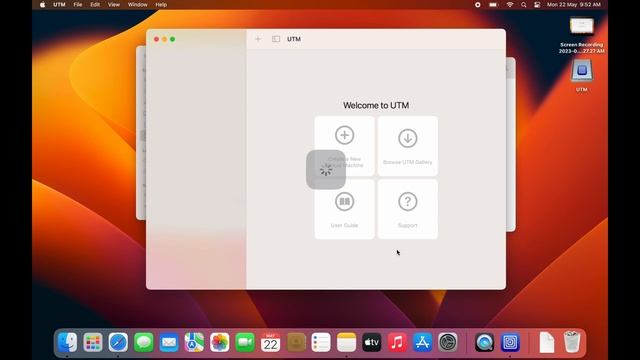Toggle the sidebar with the toolbar icon
Screen dimensions: 640x360
[x=276, y=39]
